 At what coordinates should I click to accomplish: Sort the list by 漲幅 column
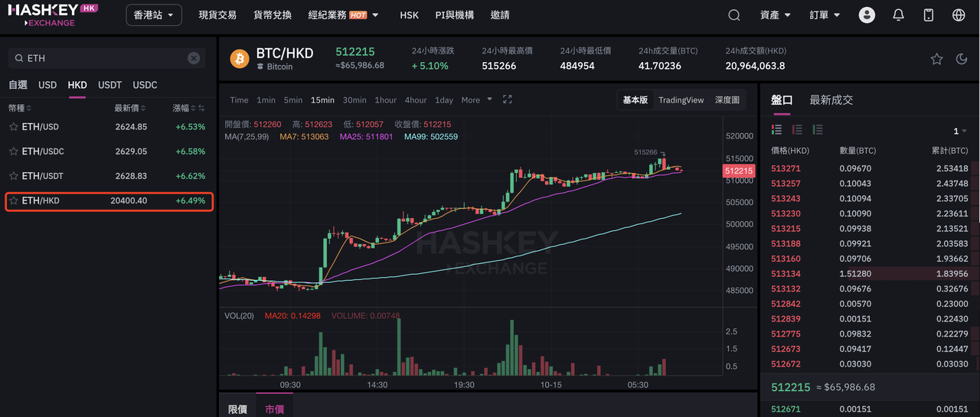point(185,108)
